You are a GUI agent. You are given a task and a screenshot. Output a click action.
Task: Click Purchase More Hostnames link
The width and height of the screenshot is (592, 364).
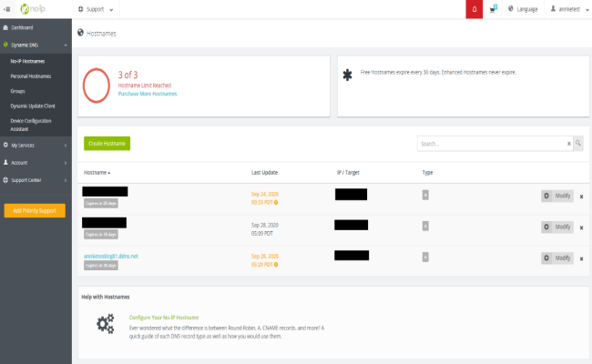point(148,94)
